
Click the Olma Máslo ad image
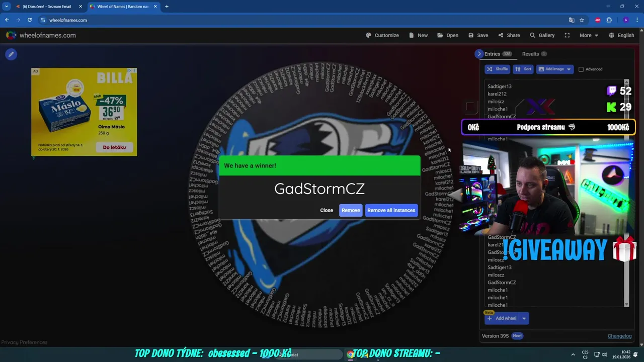64,113
